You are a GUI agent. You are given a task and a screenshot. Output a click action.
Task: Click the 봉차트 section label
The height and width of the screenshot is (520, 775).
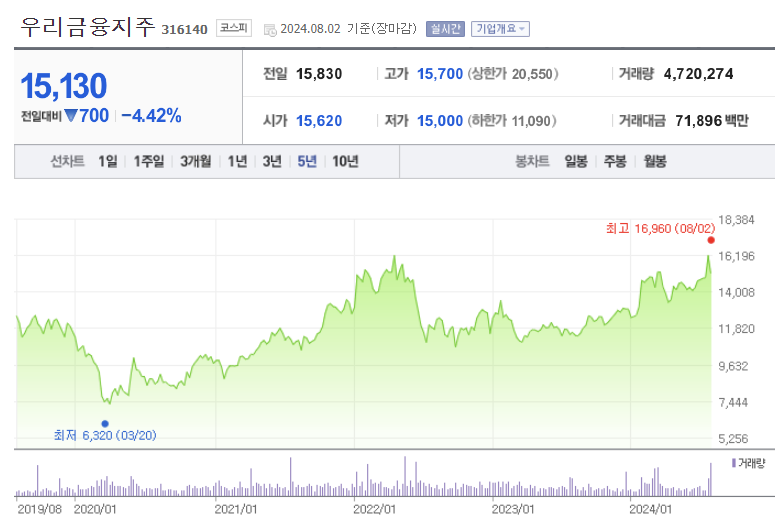532,161
